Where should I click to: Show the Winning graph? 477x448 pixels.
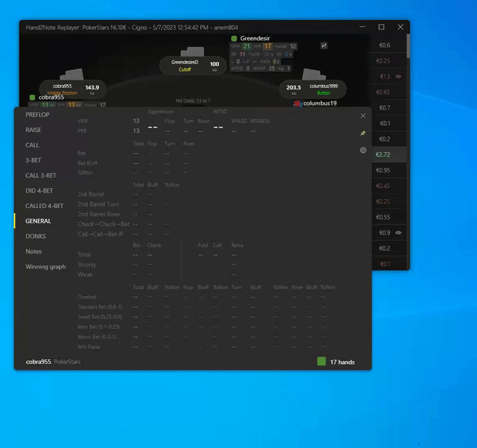[x=45, y=266]
